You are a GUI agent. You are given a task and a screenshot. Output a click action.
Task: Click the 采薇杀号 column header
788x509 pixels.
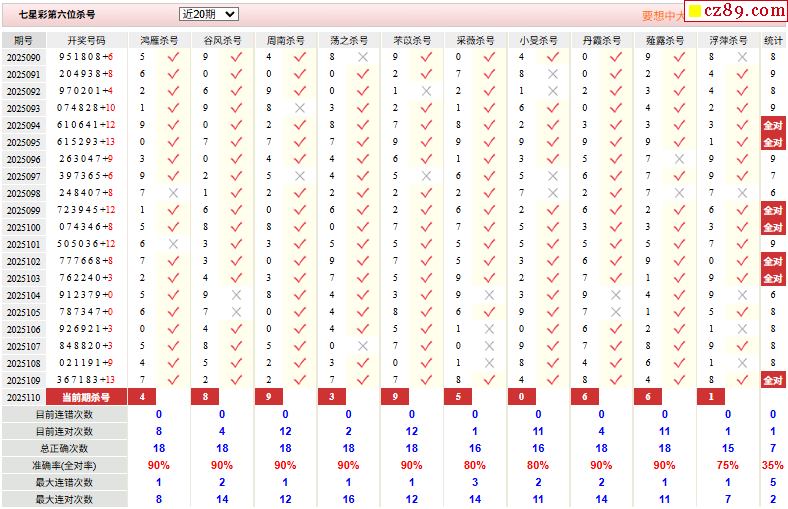[475, 40]
